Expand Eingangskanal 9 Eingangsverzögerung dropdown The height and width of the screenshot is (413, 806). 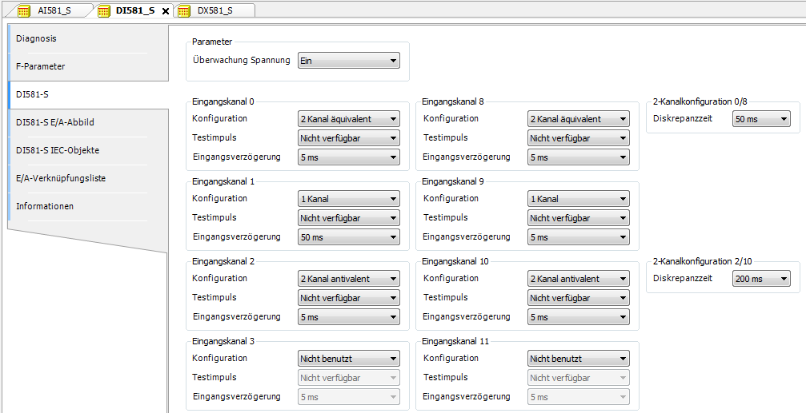(579, 237)
